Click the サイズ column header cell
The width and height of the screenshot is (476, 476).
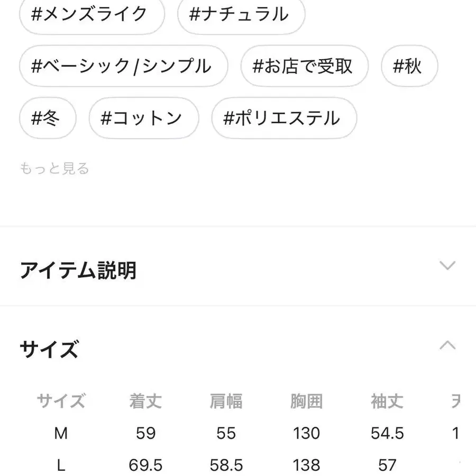[62, 401]
